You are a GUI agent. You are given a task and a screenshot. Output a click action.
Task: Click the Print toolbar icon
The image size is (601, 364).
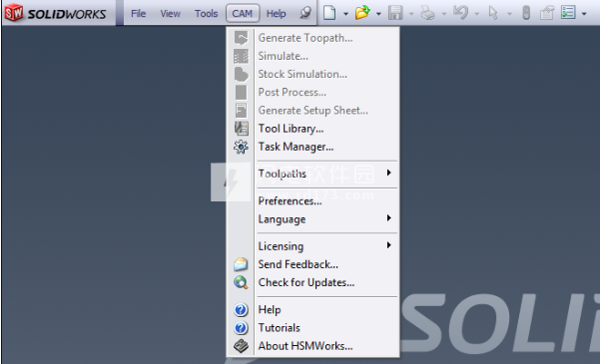pos(427,13)
